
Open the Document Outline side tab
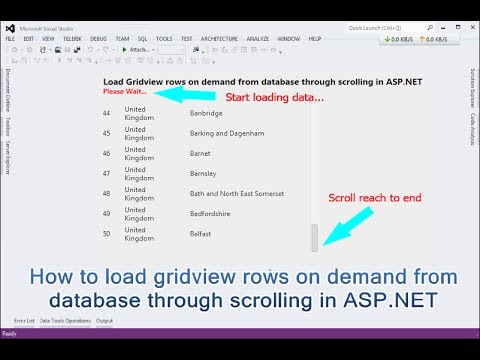[x=8, y=90]
